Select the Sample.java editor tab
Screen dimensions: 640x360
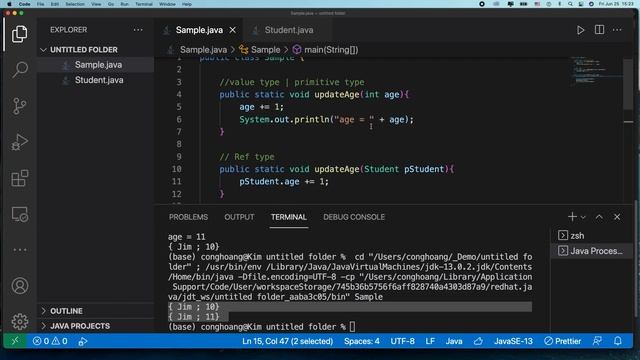click(199, 30)
